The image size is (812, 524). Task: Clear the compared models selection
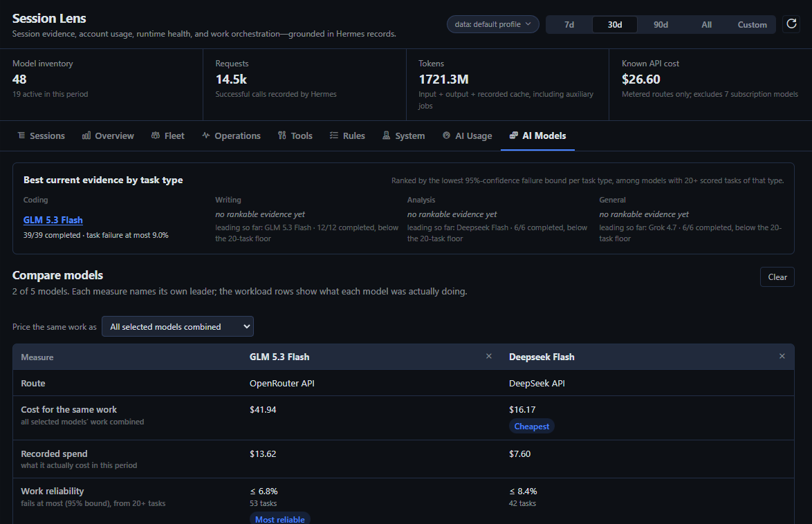tap(777, 277)
